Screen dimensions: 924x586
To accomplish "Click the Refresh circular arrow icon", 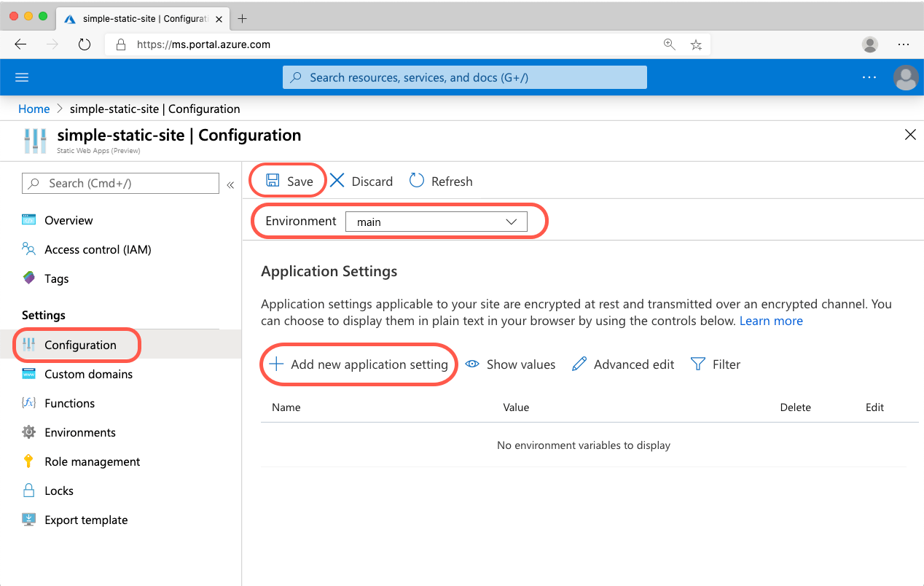I will coord(417,181).
